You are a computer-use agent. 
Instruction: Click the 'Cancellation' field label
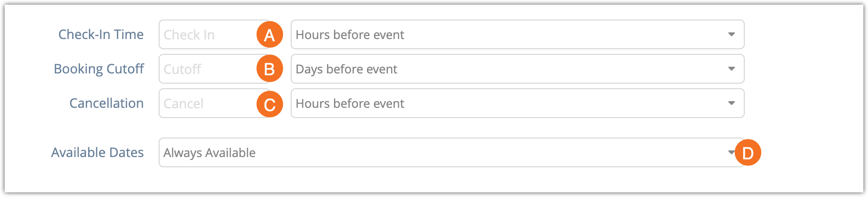107,103
